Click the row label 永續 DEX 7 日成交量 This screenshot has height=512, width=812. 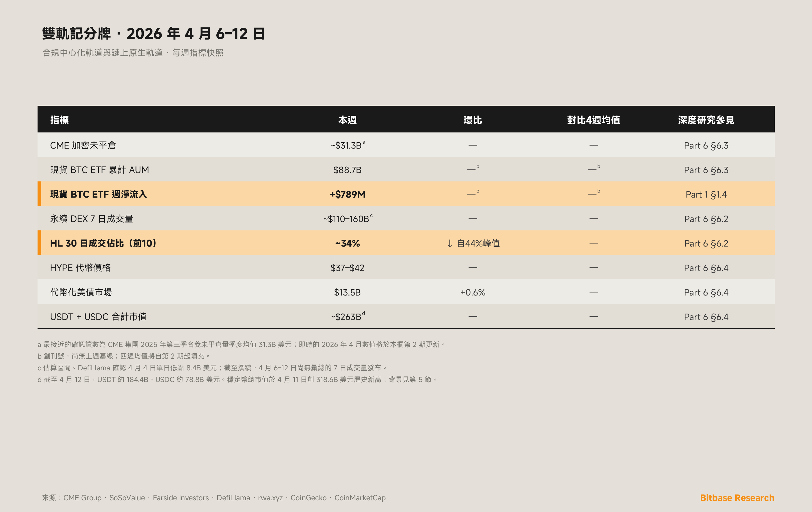91,219
